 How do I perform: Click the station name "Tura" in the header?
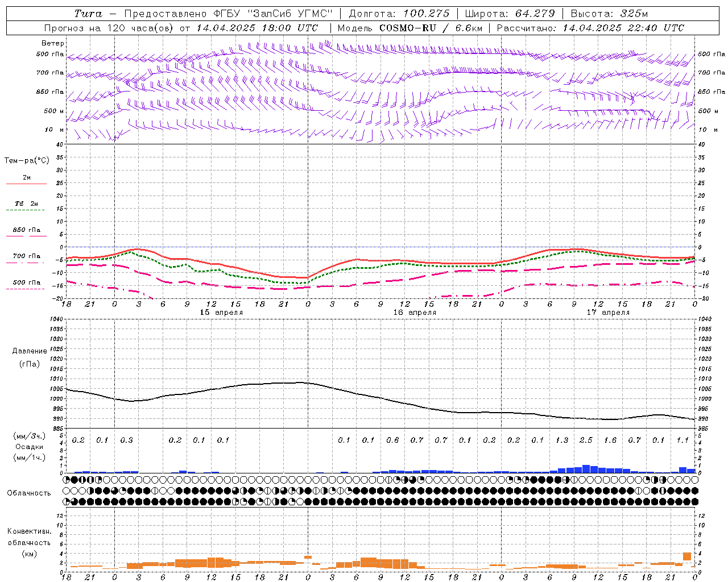tap(88, 14)
